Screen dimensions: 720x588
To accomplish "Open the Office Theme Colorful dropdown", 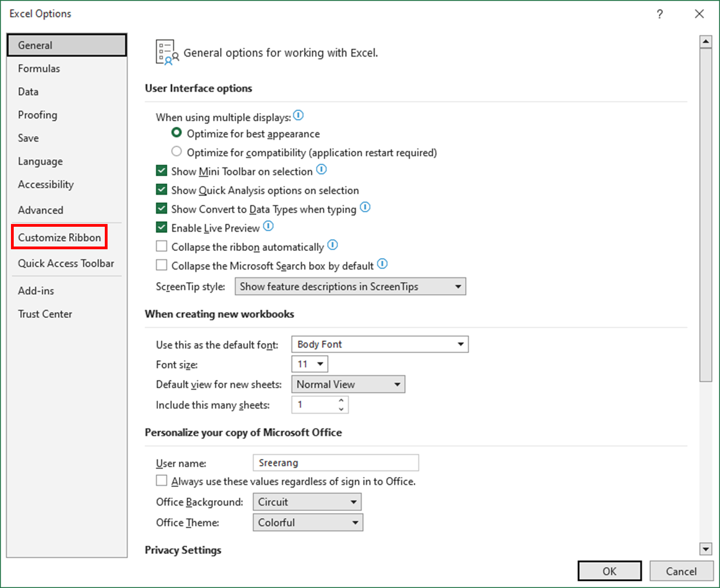I will (x=308, y=523).
